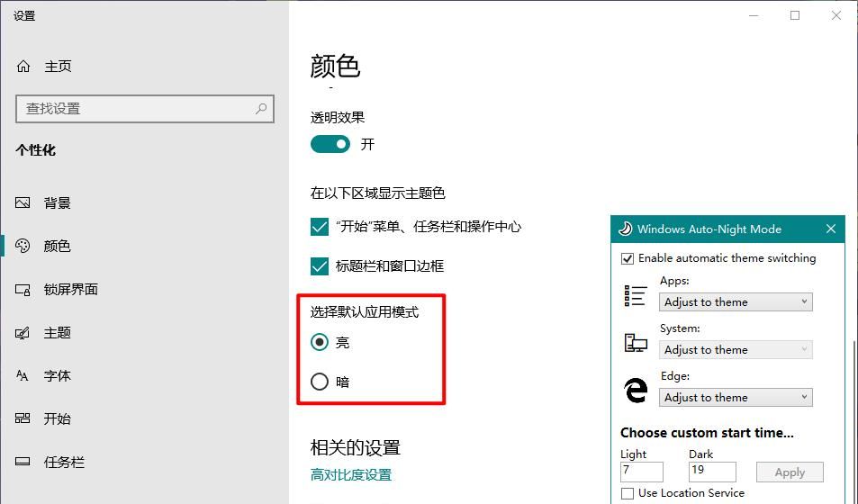Viewport: 858px width, 504px height.
Task: Click the 查找设置 search field
Action: [x=144, y=108]
